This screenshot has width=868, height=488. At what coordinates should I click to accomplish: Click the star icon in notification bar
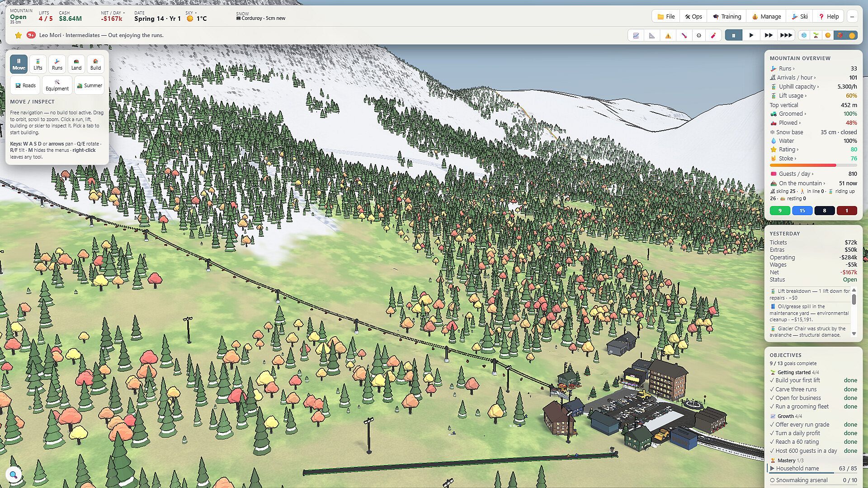click(18, 35)
